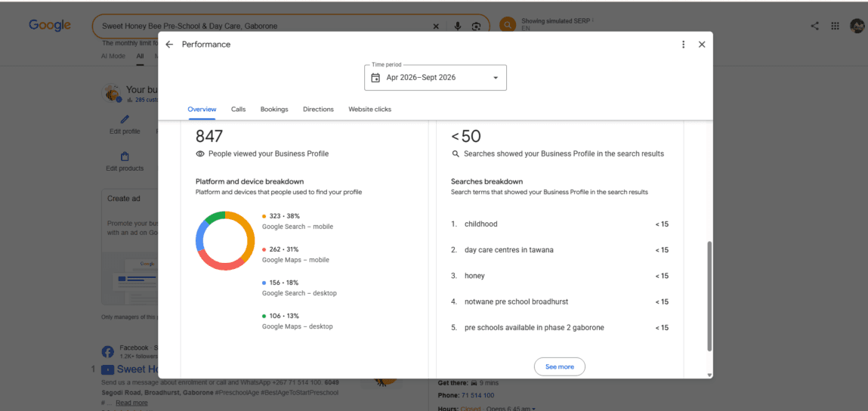Click the '262 · 31%' legend entry
This screenshot has height=411, width=868.
(x=285, y=249)
